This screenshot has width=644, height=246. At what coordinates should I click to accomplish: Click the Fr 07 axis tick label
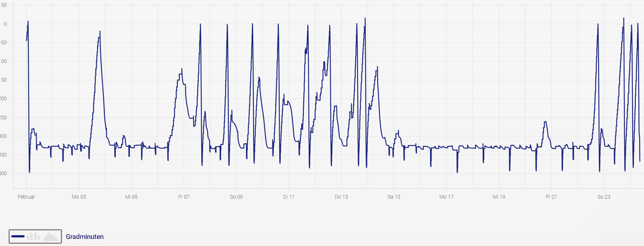coord(184,197)
